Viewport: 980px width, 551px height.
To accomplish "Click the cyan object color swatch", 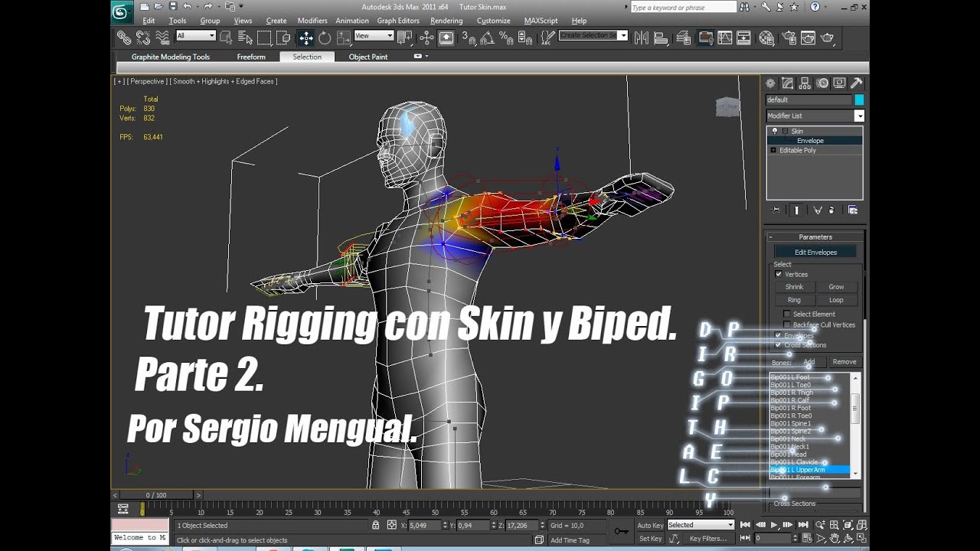I will point(859,100).
